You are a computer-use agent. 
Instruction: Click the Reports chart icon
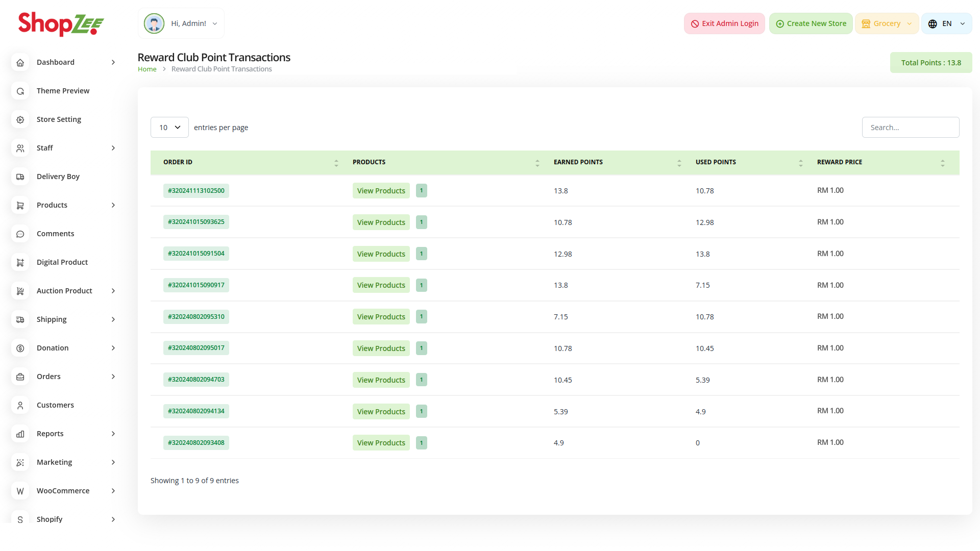point(20,434)
